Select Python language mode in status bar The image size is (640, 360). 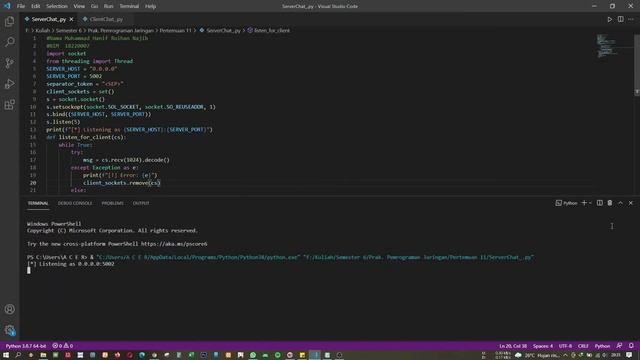pos(602,346)
